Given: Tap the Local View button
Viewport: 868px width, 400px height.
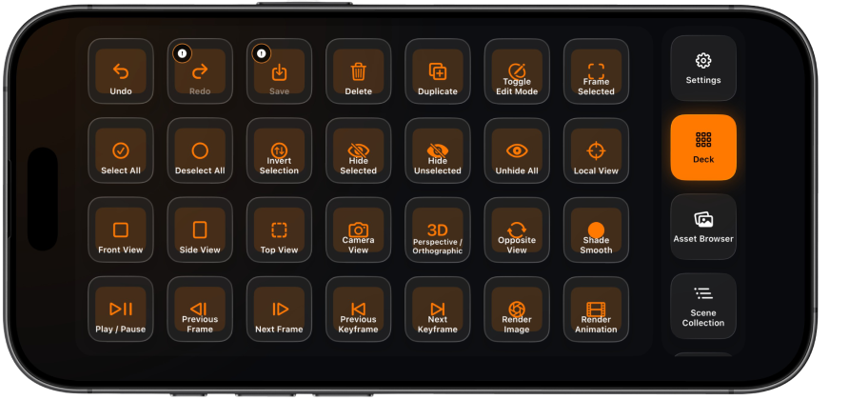Looking at the screenshot, I should click(596, 150).
